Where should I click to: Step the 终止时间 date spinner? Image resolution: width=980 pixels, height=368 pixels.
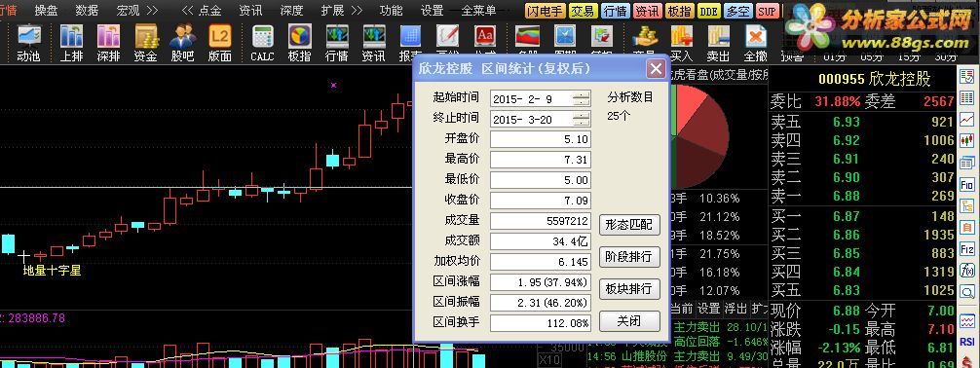tap(582, 120)
